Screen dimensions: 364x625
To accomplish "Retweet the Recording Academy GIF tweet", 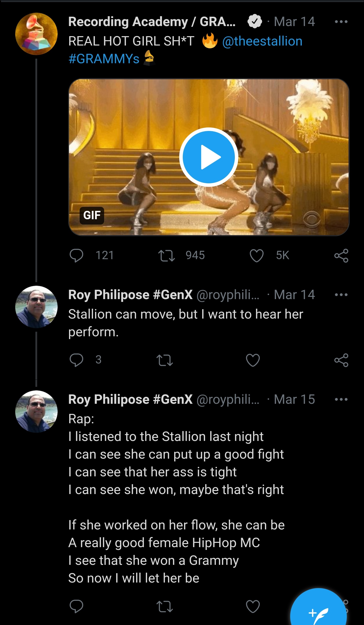I will click(166, 256).
